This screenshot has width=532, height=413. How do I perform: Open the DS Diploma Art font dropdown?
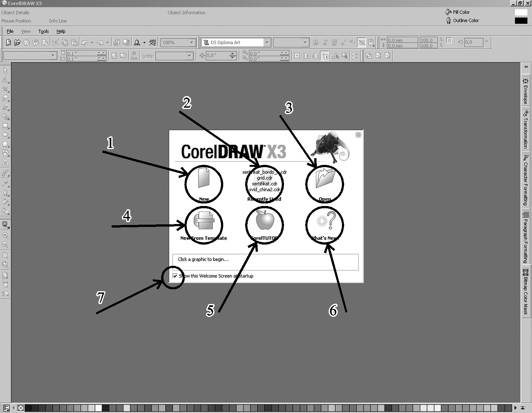click(x=267, y=42)
